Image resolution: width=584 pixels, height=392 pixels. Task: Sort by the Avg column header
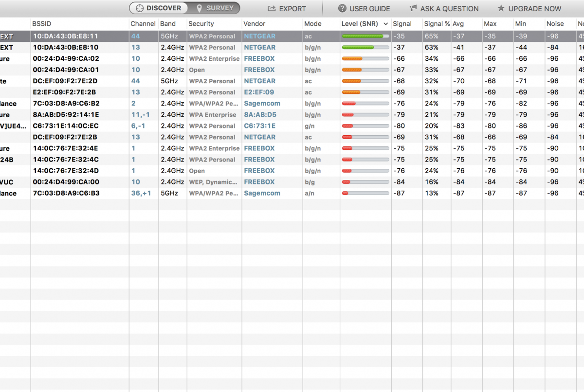pos(467,23)
